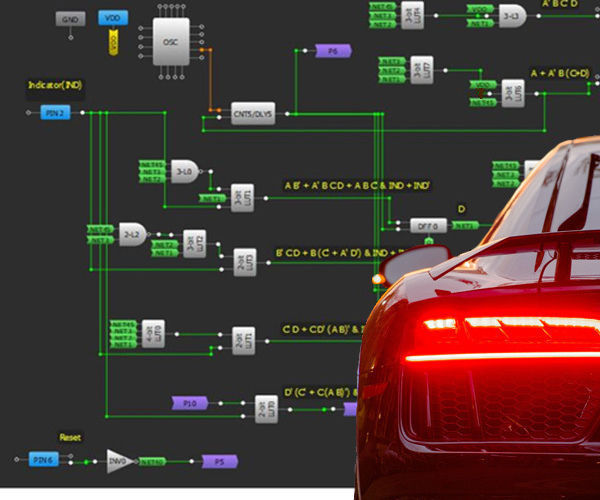Select the blue PIN 2 block
Viewport: 600px width, 500px height.
click(55, 112)
